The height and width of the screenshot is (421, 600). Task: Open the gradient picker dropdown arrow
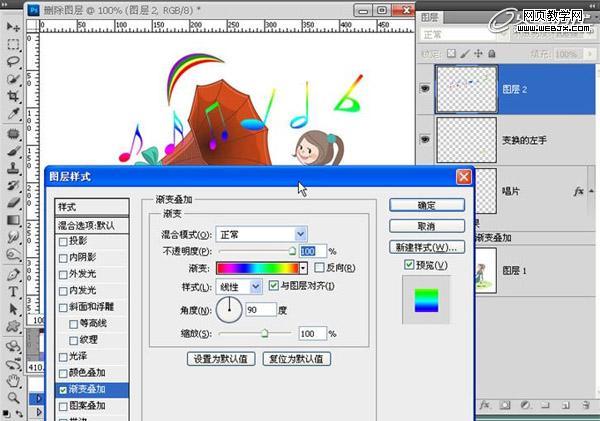[303, 268]
